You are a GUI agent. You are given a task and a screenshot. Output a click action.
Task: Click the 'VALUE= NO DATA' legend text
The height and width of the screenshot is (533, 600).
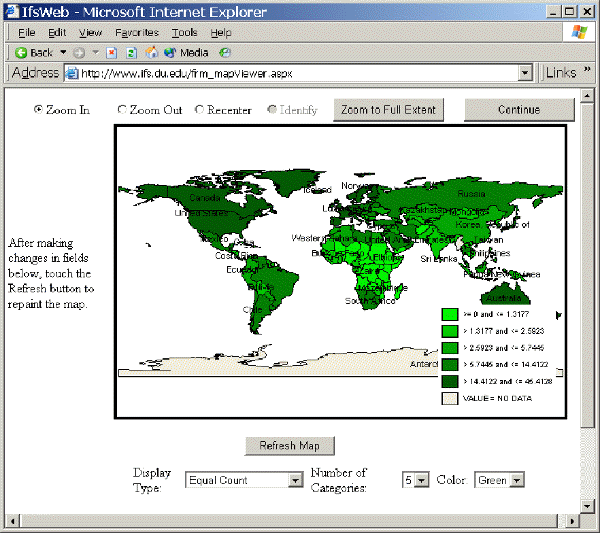497,398
